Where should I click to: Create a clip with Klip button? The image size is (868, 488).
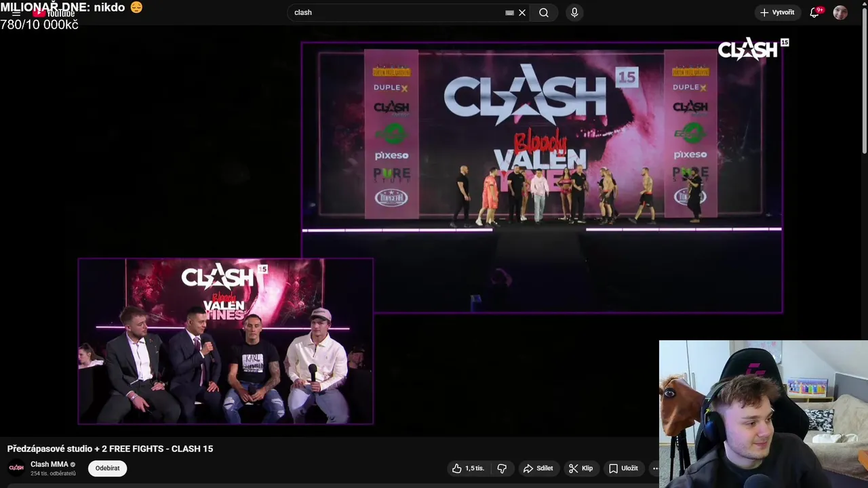click(x=581, y=468)
